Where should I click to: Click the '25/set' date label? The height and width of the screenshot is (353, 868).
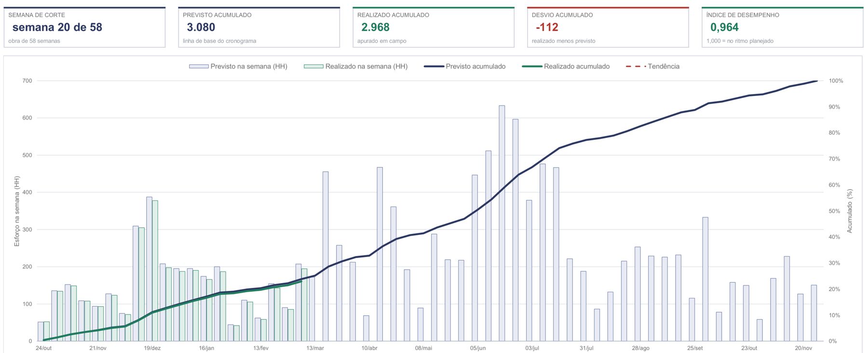695,348
